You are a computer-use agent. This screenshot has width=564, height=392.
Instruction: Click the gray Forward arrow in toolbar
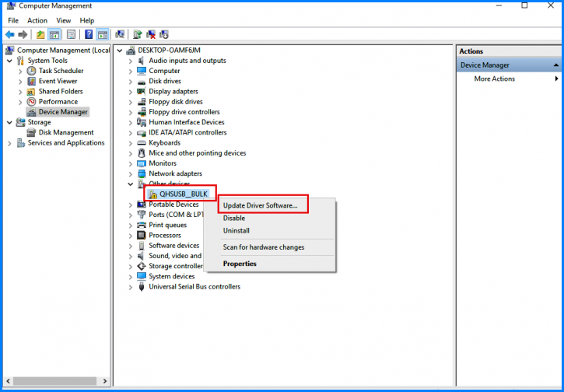23,34
